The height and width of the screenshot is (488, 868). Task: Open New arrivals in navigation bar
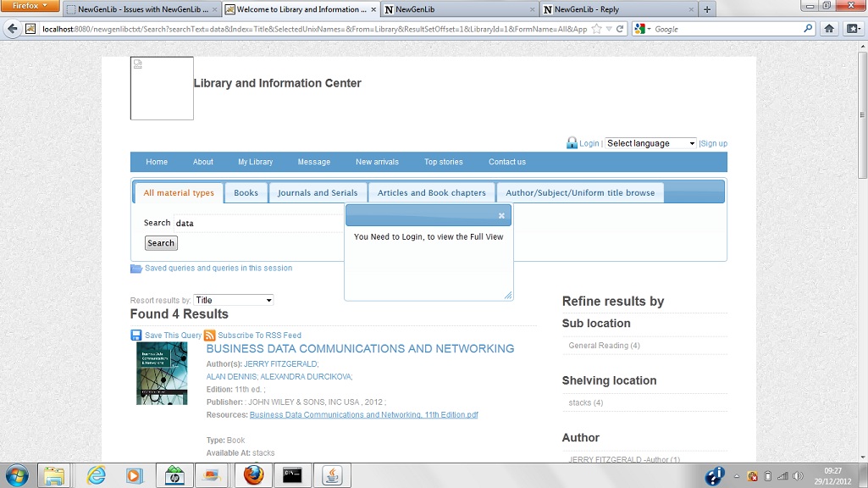(377, 162)
